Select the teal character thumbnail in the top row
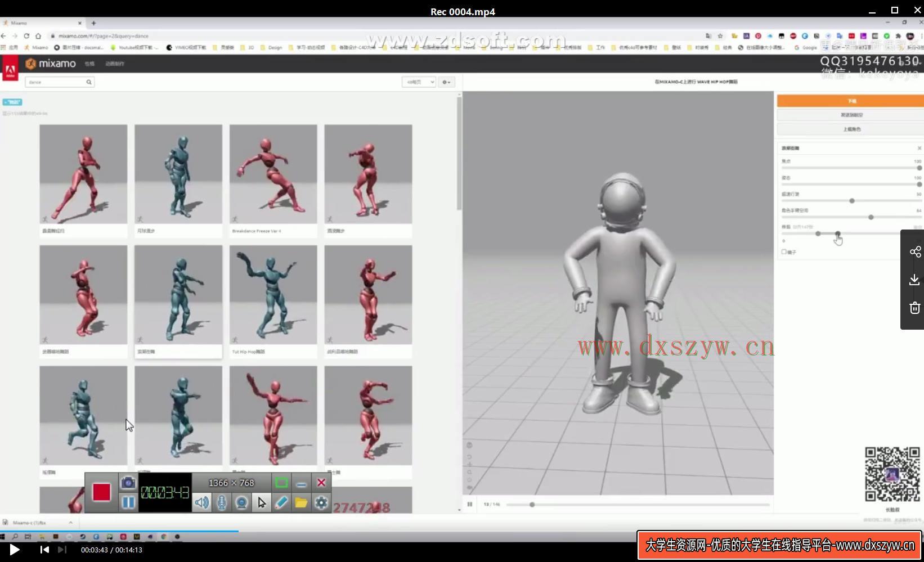This screenshot has height=562, width=924. [178, 174]
